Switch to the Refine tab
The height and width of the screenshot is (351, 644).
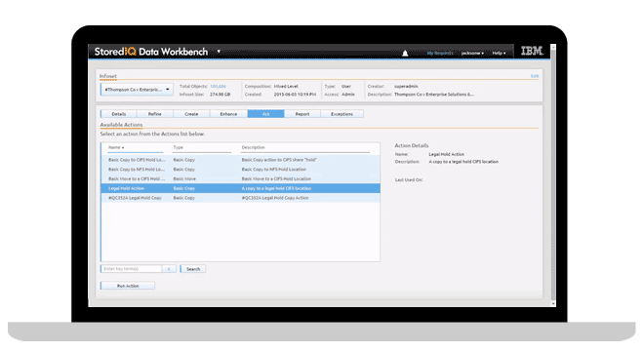155,114
